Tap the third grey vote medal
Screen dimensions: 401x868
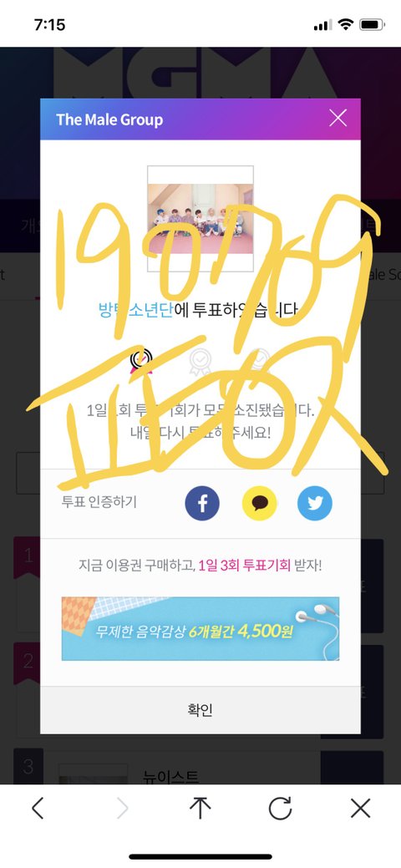258,361
